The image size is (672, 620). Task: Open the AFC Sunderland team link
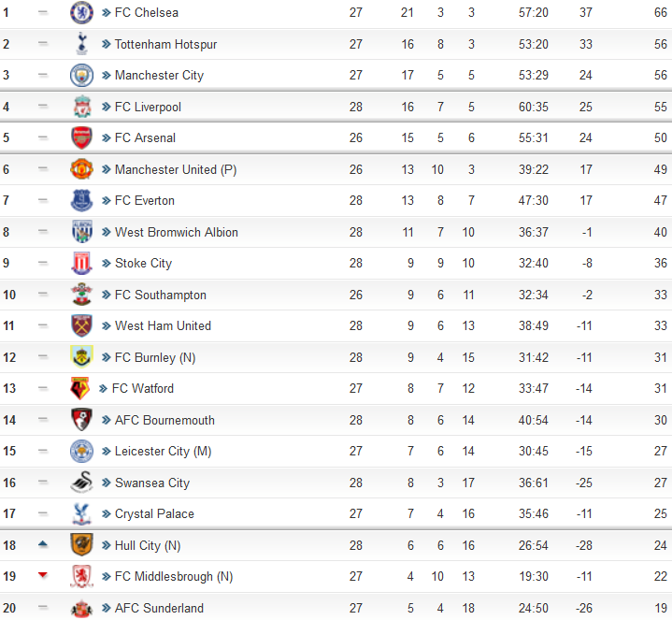coord(159,608)
